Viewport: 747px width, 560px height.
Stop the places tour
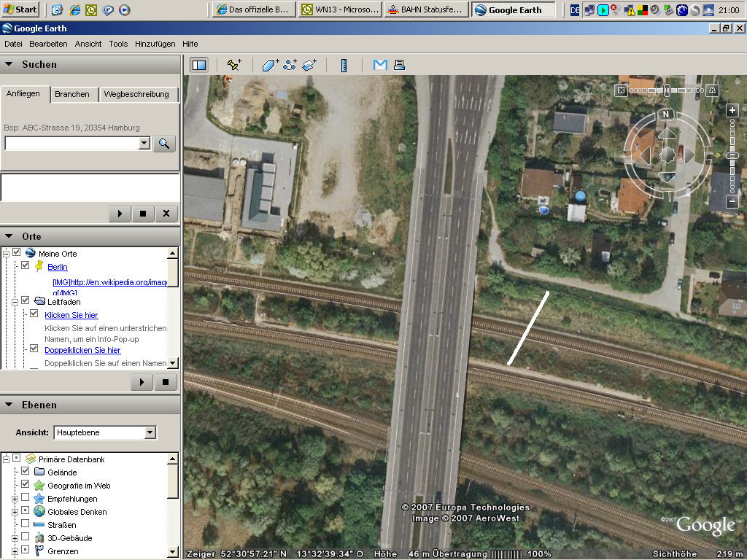point(166,382)
